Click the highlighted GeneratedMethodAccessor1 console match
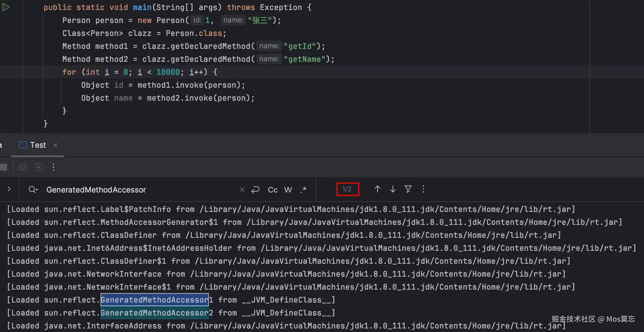 [155, 300]
